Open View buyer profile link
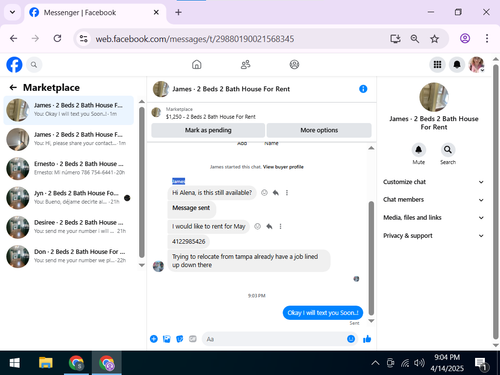Image resolution: width=500 pixels, height=375 pixels. [283, 167]
